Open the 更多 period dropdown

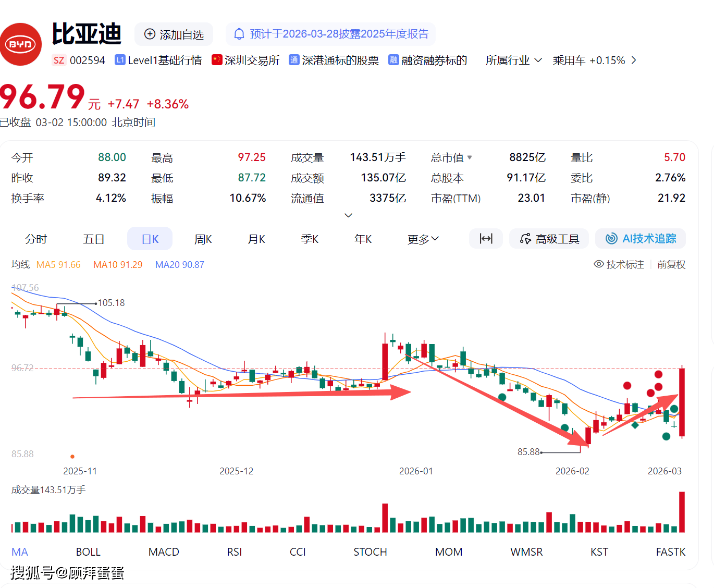[x=423, y=239]
